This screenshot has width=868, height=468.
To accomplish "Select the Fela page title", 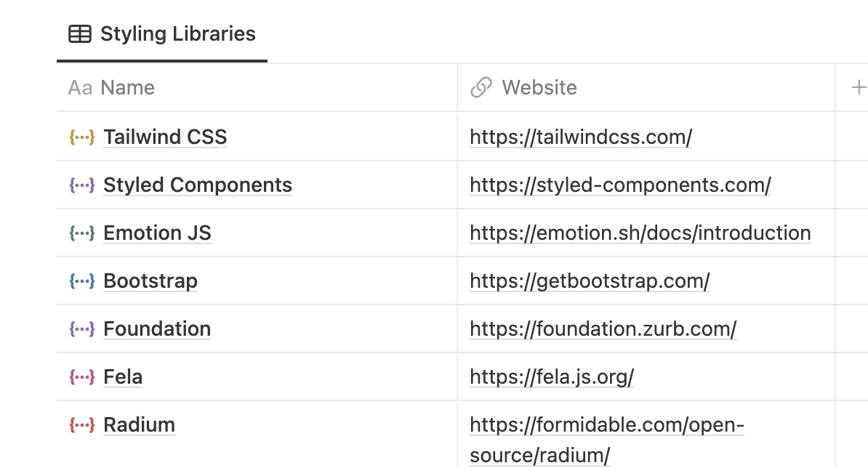I will (123, 376).
